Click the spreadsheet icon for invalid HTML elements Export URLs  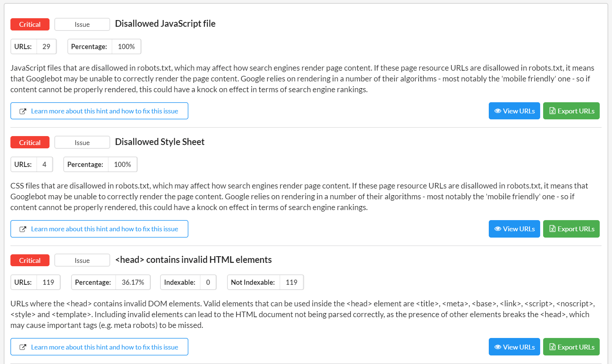pos(552,347)
